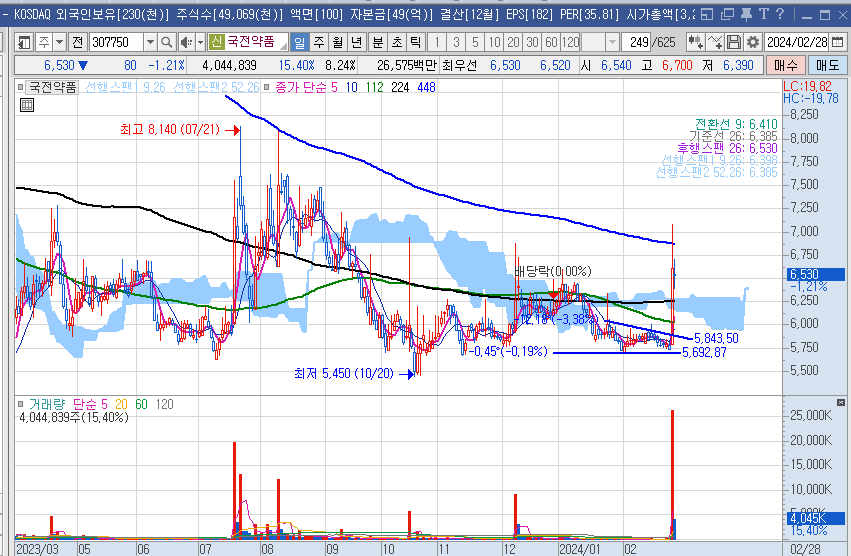Open the sidebar panel toggle icon

click(x=24, y=42)
